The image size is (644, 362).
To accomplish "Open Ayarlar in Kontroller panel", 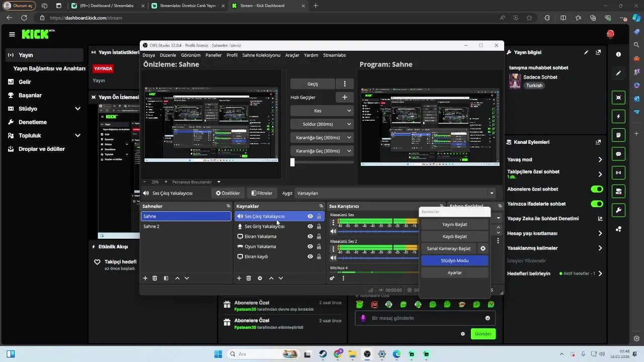I will [454, 273].
